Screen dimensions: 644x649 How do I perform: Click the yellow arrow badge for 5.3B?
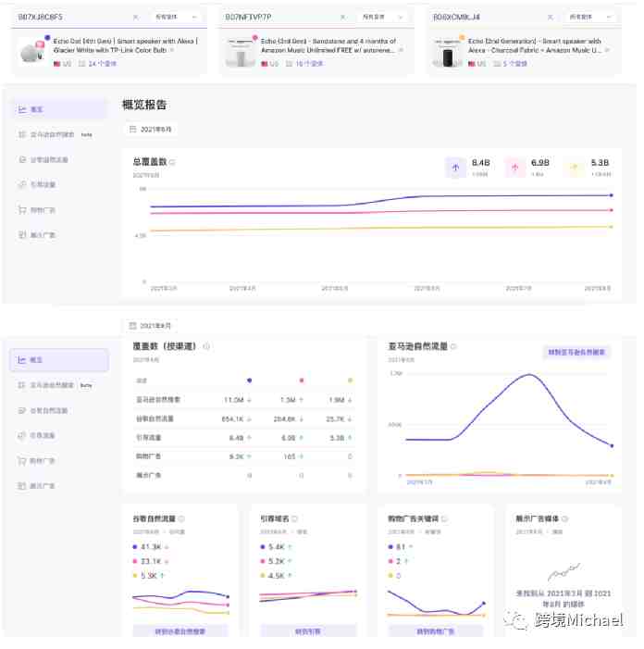coord(574,167)
